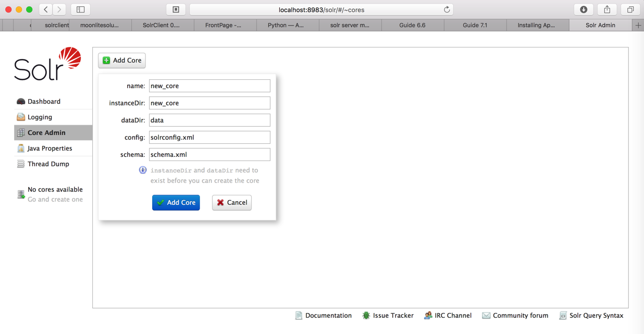Go back with the browser back arrow
Viewport: 644px width, 334px height.
coord(46,9)
